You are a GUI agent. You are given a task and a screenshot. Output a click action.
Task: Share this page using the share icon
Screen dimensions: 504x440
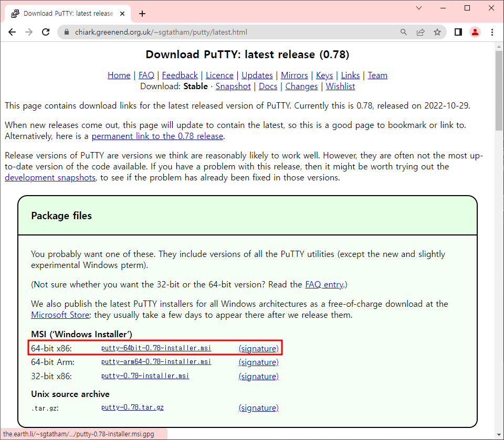click(x=421, y=32)
